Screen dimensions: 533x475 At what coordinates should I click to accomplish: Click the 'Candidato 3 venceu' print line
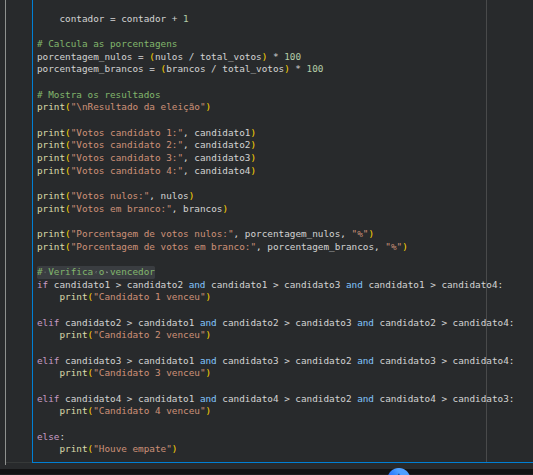[135, 373]
